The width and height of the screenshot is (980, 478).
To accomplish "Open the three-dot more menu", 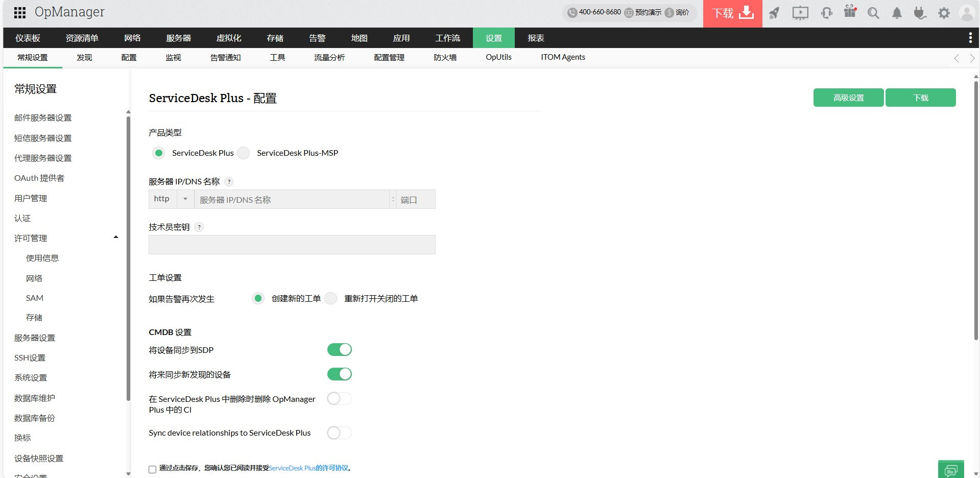I will click(970, 38).
